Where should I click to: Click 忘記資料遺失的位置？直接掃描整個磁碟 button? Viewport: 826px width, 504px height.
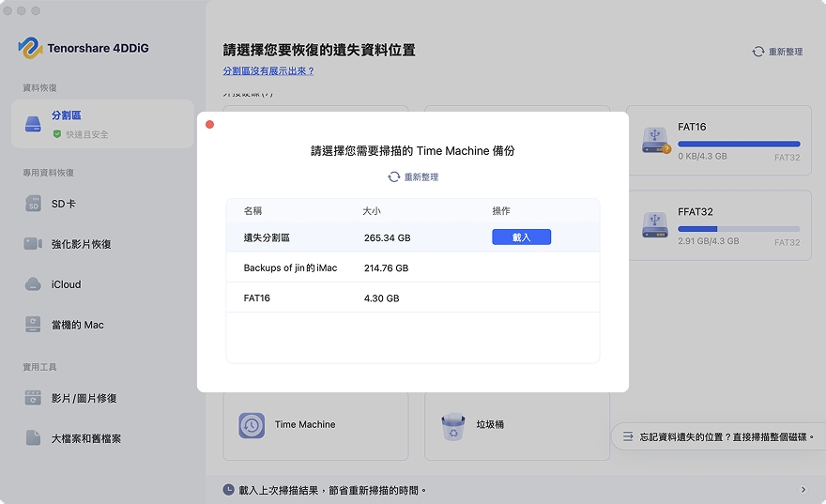pos(719,436)
